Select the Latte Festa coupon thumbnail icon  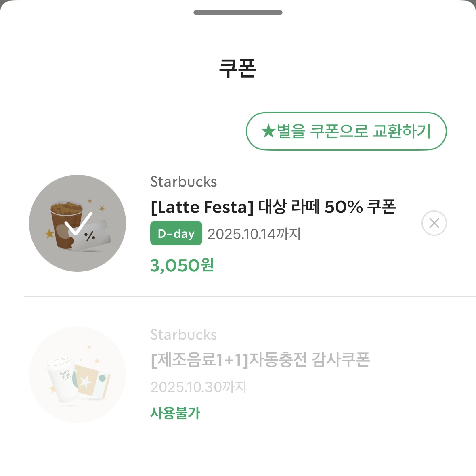77,223
